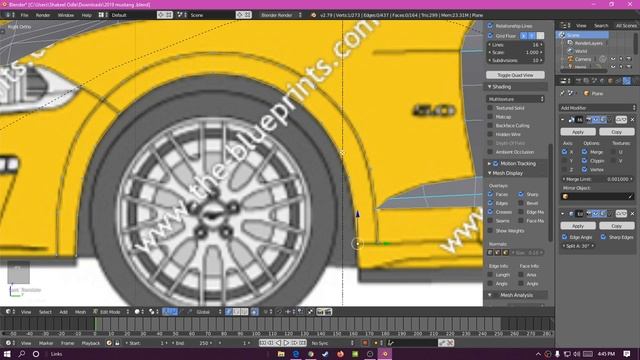
Task: Toggle Camera visibility eye in outliner
Action: (x=613, y=59)
